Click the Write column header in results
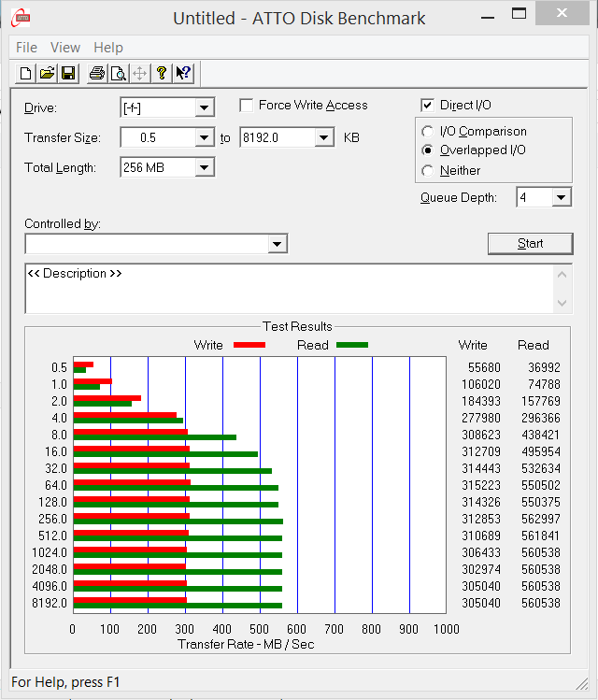598x700 pixels. point(473,345)
